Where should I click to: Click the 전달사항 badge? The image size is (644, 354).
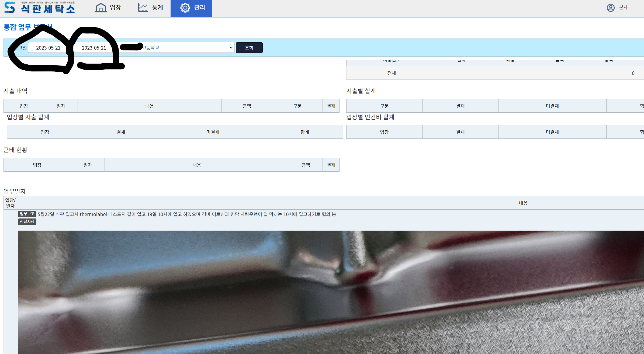[27, 222]
